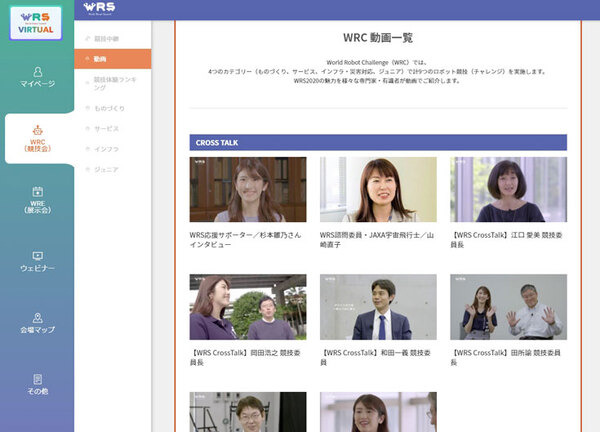
Task: Go to ウェビナー in the sidebar
Action: click(37, 261)
